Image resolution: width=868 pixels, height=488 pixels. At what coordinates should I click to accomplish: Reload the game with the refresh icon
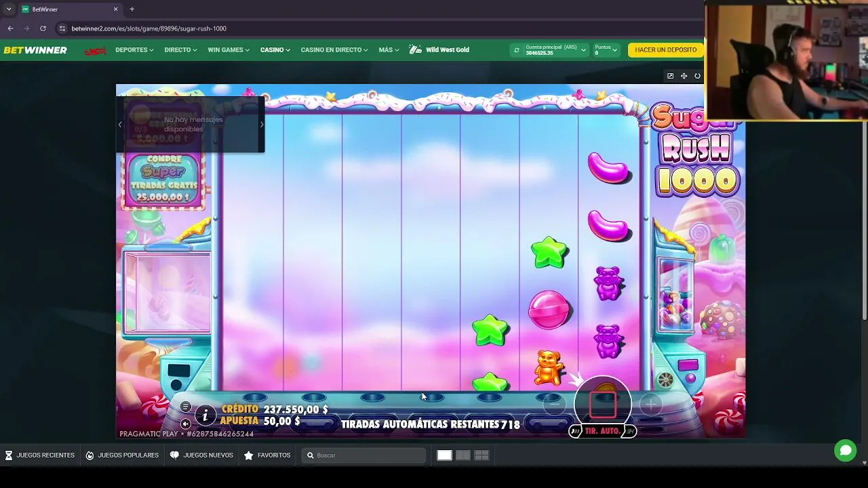click(697, 76)
